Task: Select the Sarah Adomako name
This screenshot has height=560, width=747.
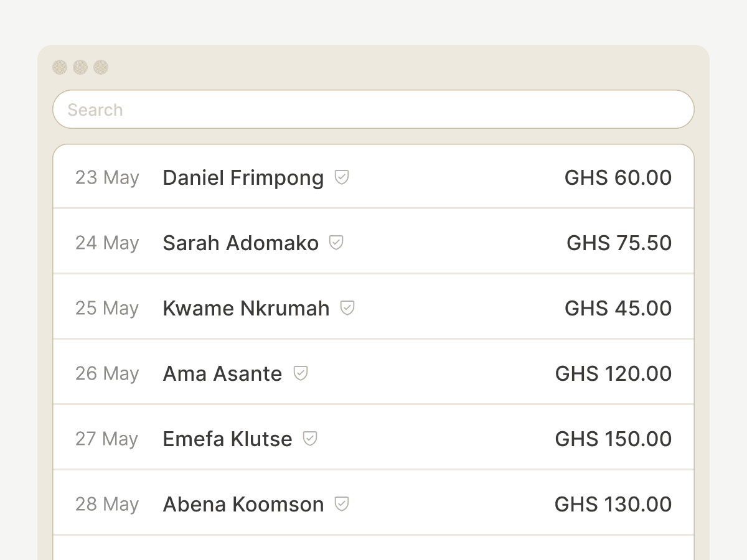Action: pos(241,243)
